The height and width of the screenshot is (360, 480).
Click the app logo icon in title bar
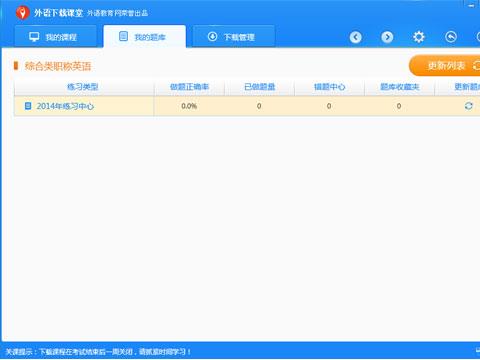point(23,13)
